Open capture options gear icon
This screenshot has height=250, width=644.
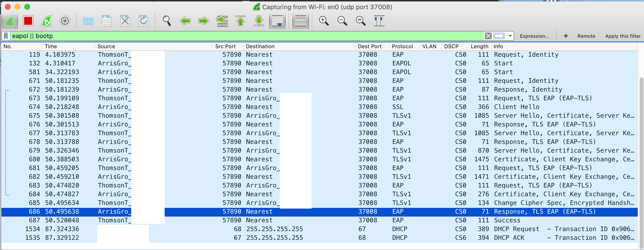tap(65, 21)
